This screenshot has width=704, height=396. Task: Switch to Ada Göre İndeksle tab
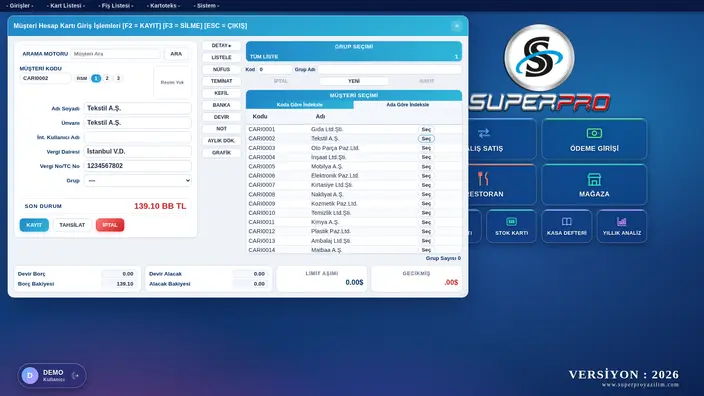408,105
